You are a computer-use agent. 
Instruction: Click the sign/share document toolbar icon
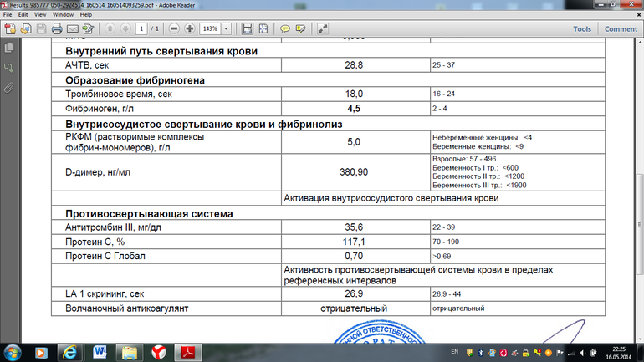click(x=88, y=28)
